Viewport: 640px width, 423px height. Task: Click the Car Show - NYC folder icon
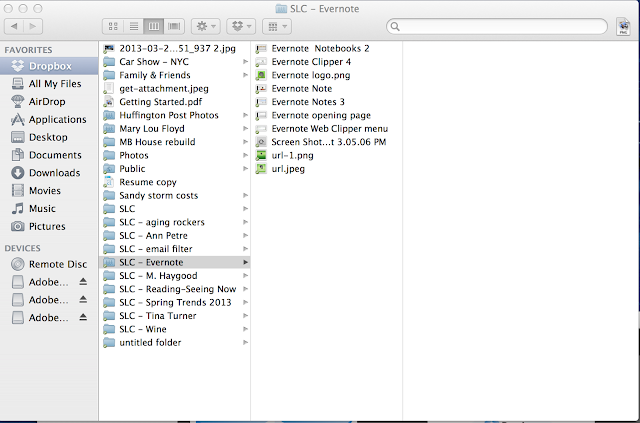point(109,62)
